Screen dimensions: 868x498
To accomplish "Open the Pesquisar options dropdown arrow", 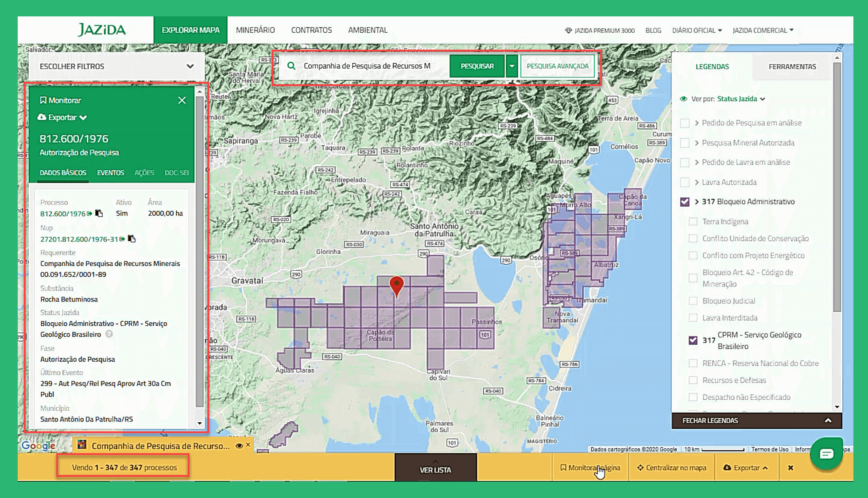I will pyautogui.click(x=512, y=66).
